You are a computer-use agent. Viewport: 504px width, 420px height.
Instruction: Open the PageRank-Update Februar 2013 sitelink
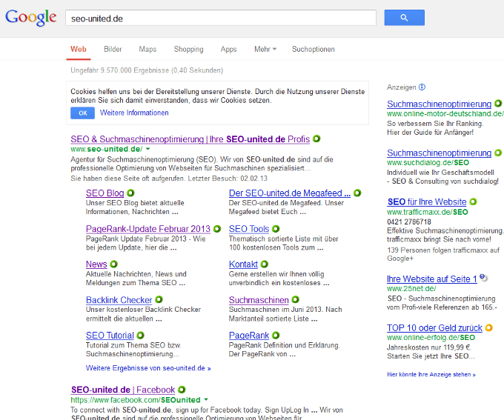pyautogui.click(x=147, y=229)
